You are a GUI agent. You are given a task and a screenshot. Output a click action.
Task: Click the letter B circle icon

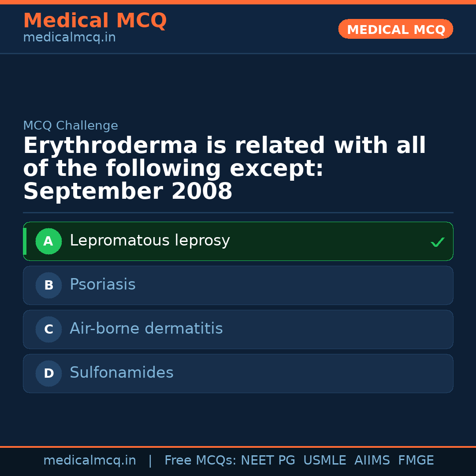(x=48, y=285)
